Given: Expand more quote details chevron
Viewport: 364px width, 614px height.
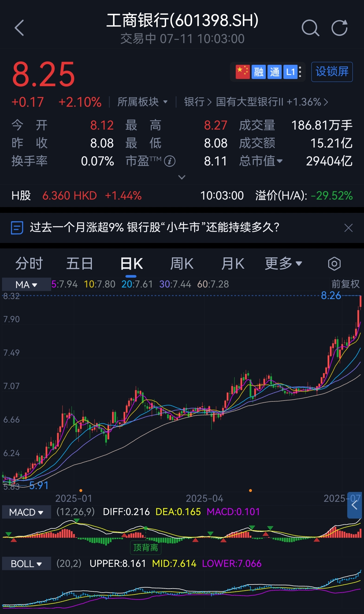Looking at the screenshot, I should click(x=182, y=177).
